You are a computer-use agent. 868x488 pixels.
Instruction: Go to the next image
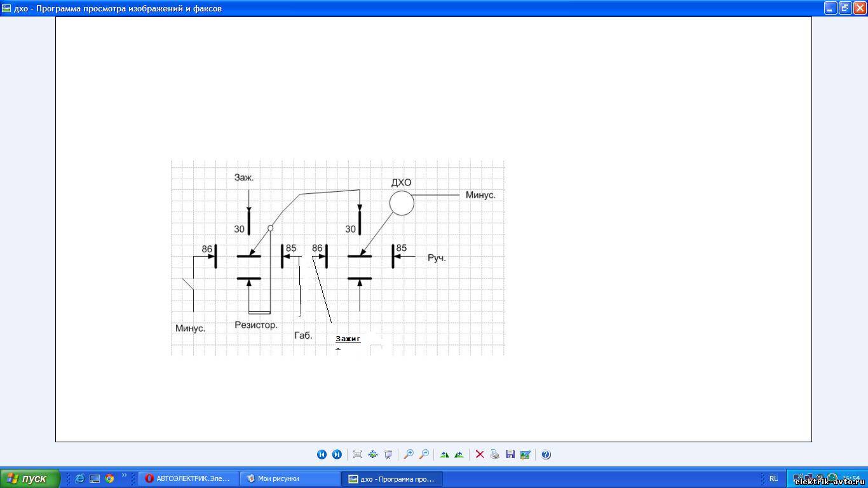(x=337, y=454)
